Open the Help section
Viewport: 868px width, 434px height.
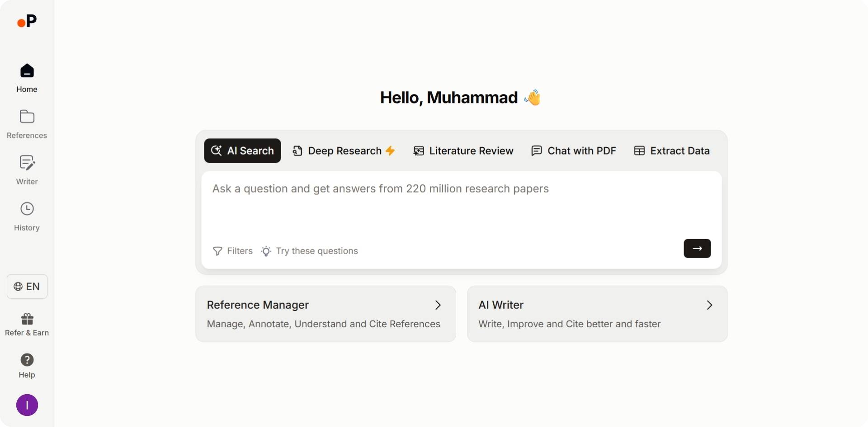27,365
